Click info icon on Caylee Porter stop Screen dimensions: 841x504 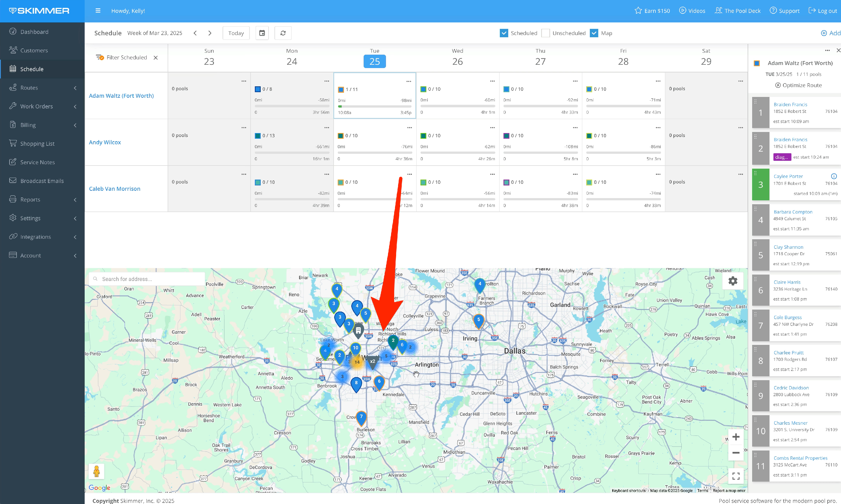(x=833, y=176)
